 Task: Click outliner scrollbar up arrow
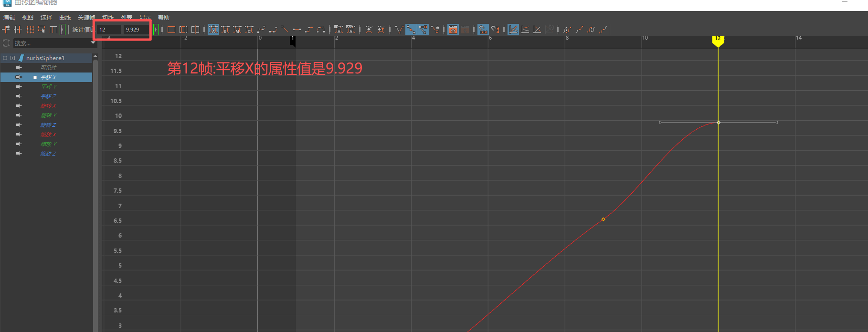click(x=95, y=56)
